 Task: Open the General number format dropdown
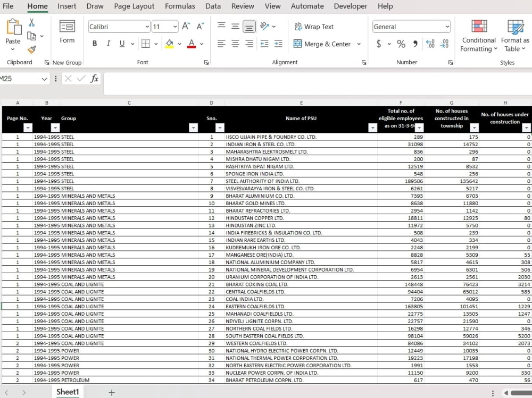coord(447,26)
